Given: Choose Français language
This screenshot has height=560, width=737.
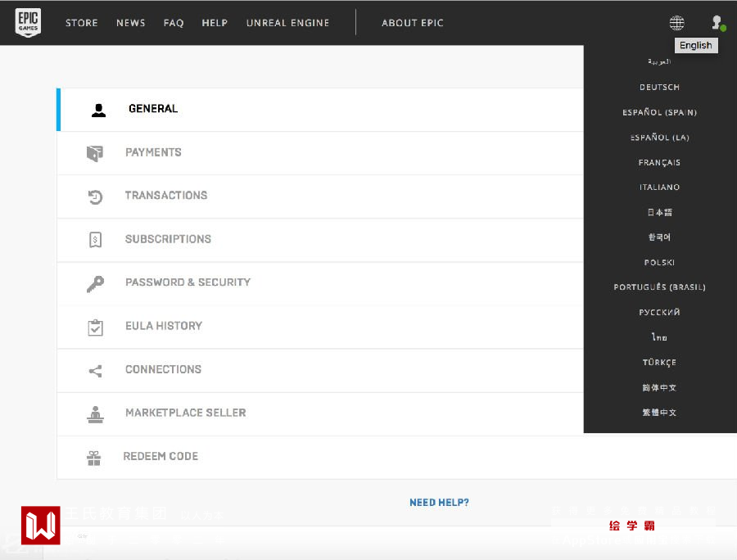Looking at the screenshot, I should coord(659,163).
